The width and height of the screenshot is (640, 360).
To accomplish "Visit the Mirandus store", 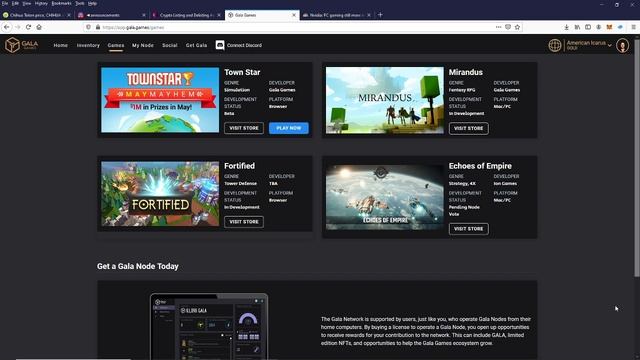I will (469, 129).
